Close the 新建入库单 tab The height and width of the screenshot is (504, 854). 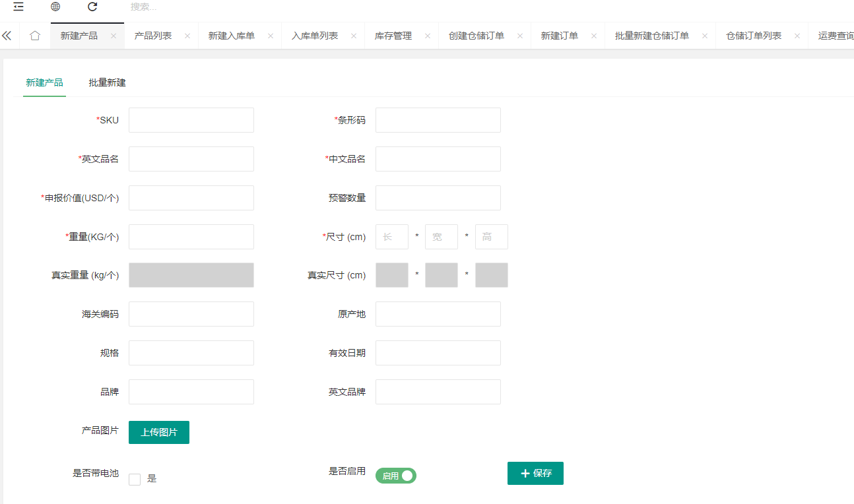coord(271,36)
